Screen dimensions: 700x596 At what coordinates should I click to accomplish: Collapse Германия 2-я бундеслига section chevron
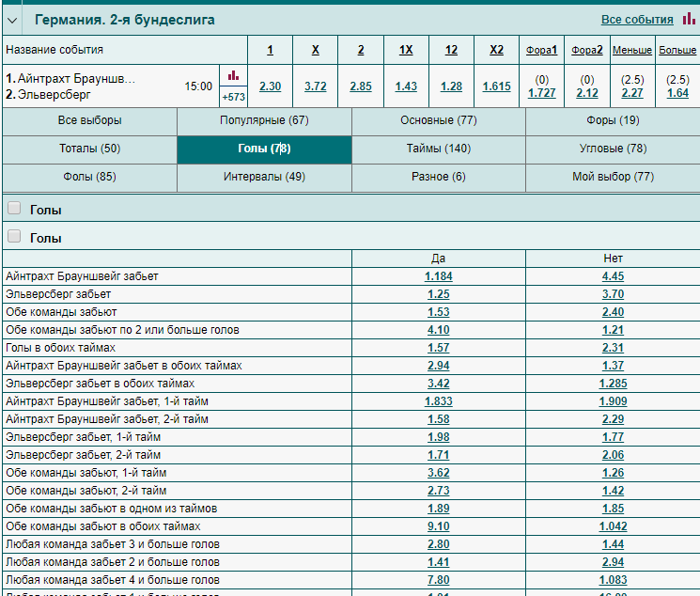click(12, 20)
